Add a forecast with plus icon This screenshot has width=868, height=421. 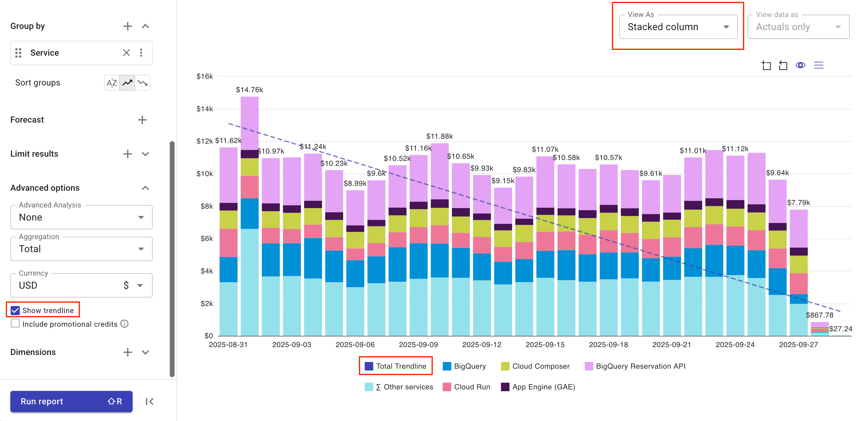pyautogui.click(x=142, y=120)
